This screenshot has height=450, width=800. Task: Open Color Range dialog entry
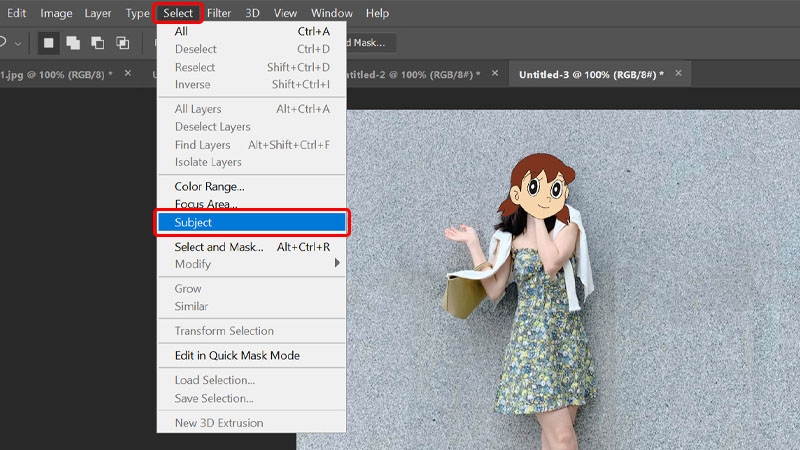[252, 186]
